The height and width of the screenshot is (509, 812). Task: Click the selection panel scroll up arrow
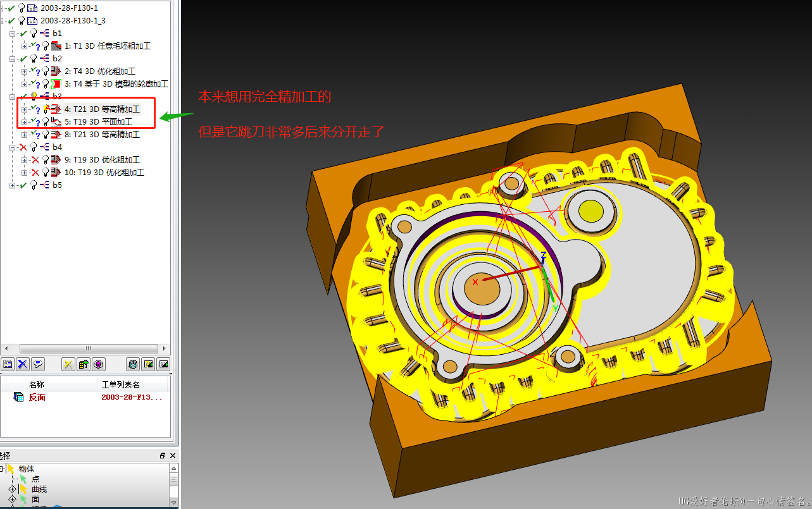click(x=174, y=469)
